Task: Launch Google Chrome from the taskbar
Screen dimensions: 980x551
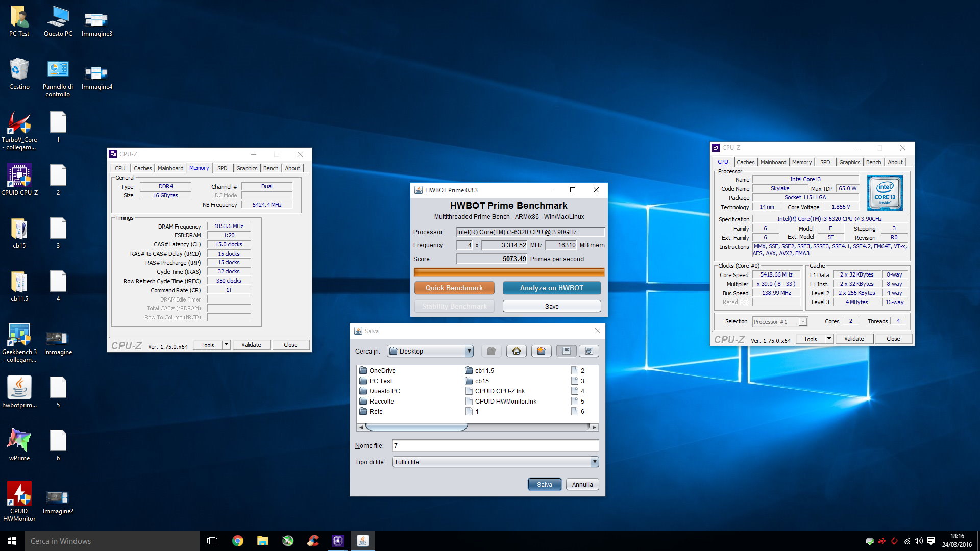Action: click(x=237, y=541)
